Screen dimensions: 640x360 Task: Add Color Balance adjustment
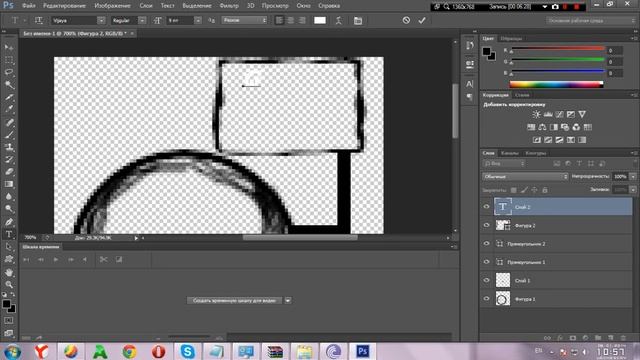(x=542, y=127)
